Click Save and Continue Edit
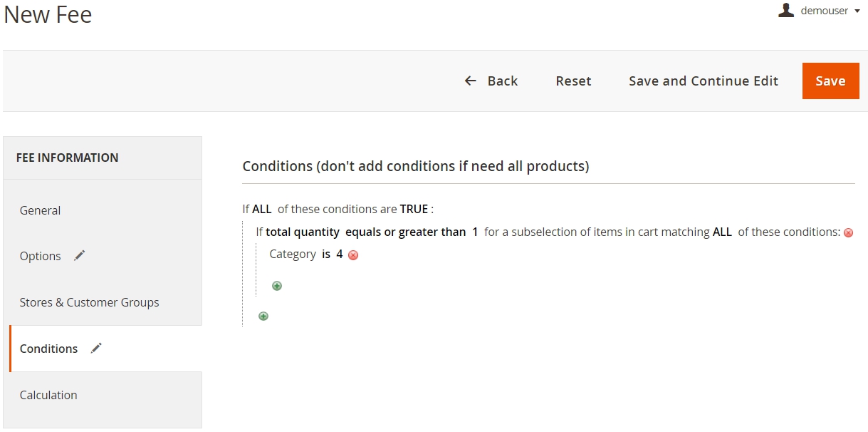 pyautogui.click(x=704, y=81)
